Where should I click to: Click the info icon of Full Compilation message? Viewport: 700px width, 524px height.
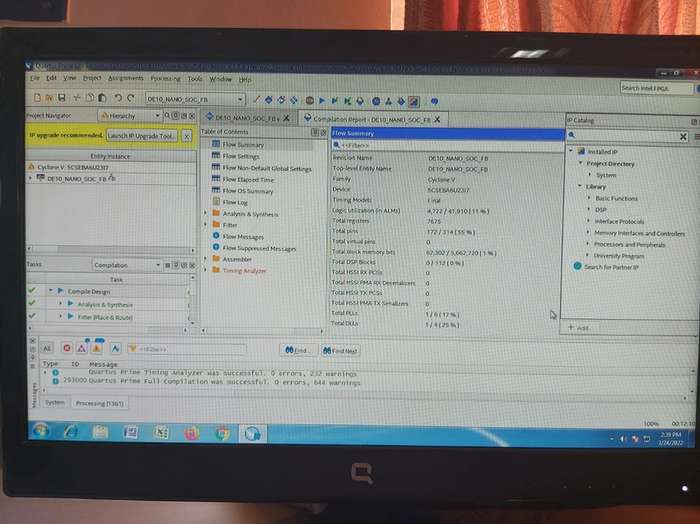(x=56, y=381)
